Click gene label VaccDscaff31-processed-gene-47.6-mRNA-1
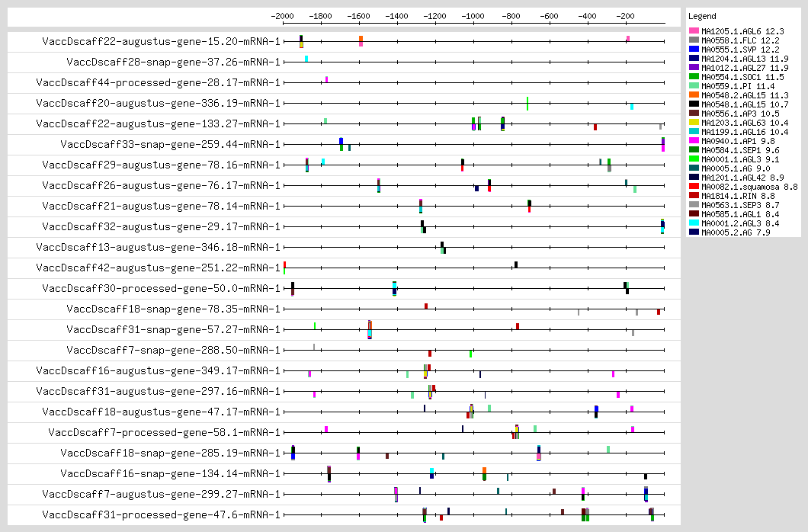This screenshot has width=808, height=532. coord(161,514)
